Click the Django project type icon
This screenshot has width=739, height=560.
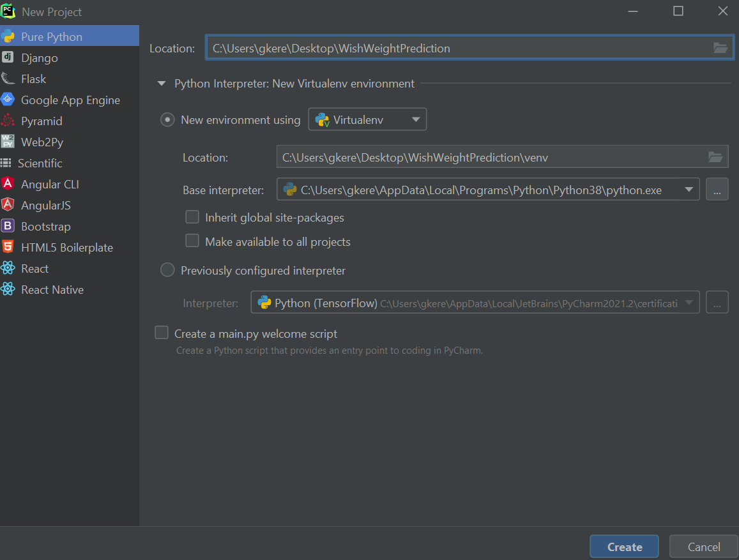pos(8,57)
